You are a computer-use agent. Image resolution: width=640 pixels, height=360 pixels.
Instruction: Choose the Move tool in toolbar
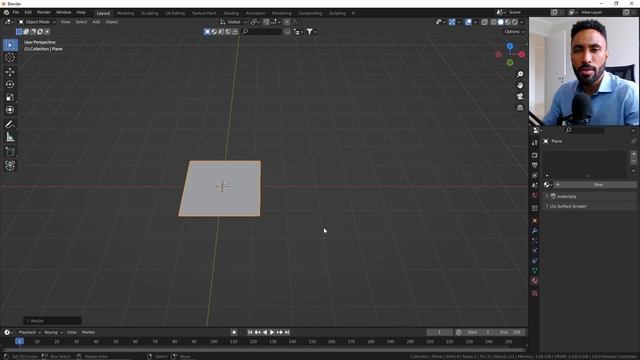pos(10,72)
